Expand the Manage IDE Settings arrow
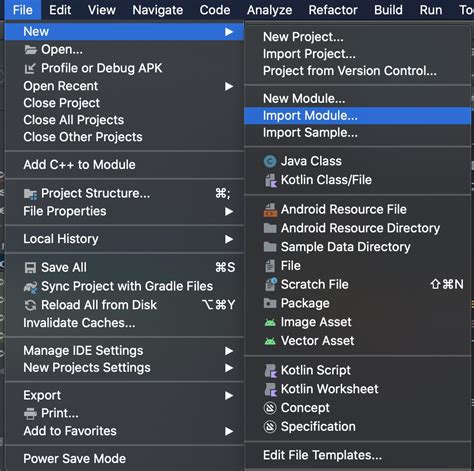Viewport: 474px width, 471px height. [x=229, y=351]
